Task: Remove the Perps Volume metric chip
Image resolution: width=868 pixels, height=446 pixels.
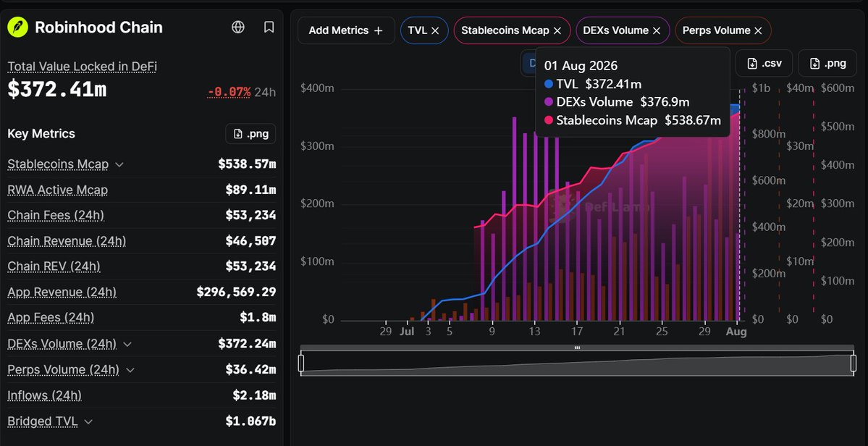Action: tap(759, 31)
